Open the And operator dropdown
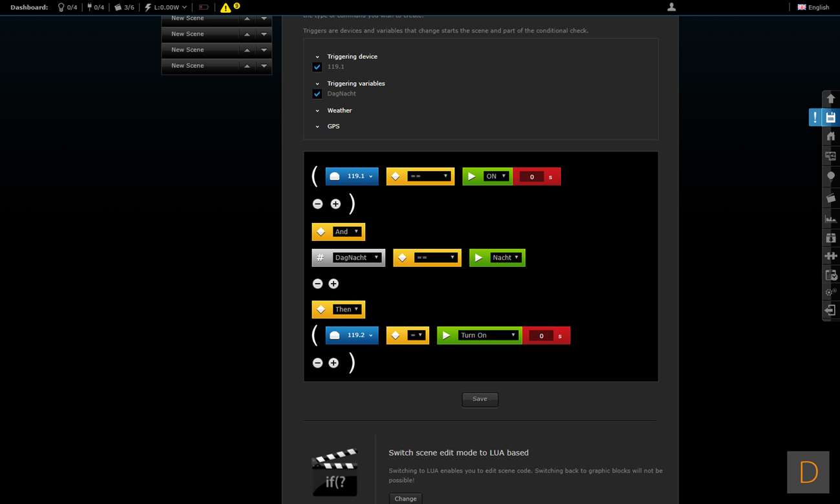The height and width of the screenshot is (504, 840). coord(346,232)
